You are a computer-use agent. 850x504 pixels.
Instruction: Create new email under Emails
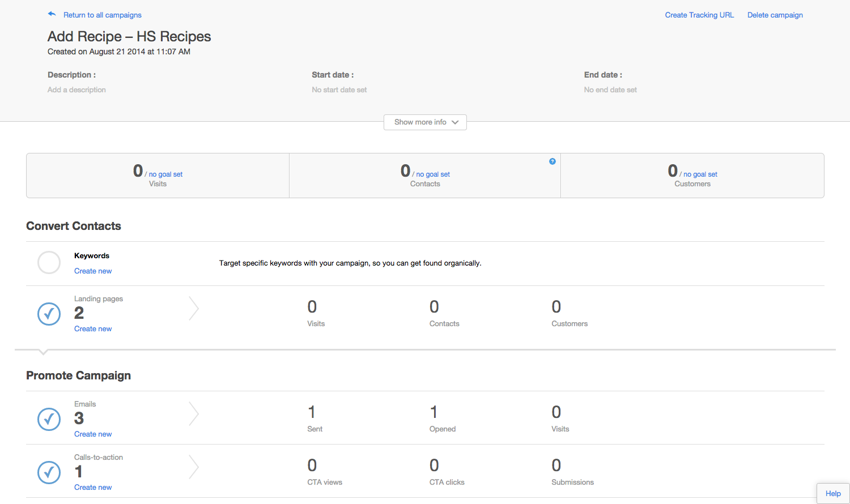(93, 434)
